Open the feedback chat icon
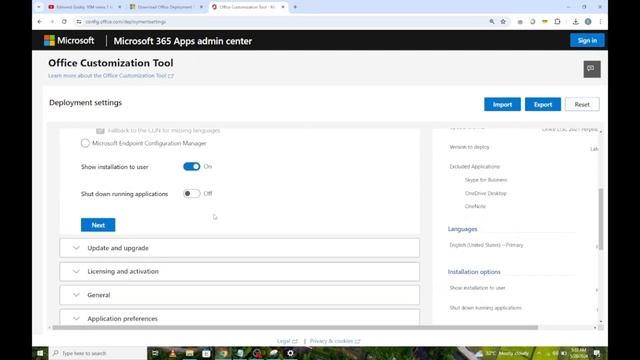 tap(592, 69)
